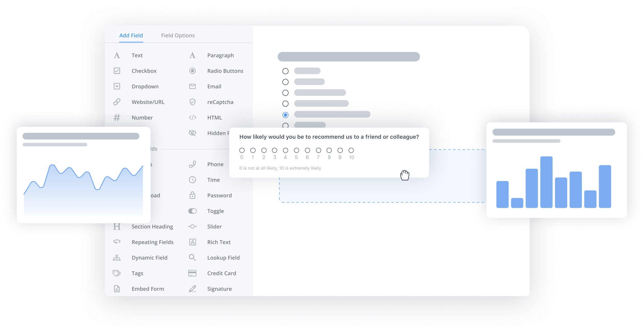Select rating 0 on the recommendation scale
Screen dimensions: 644x331
[x=242, y=150]
